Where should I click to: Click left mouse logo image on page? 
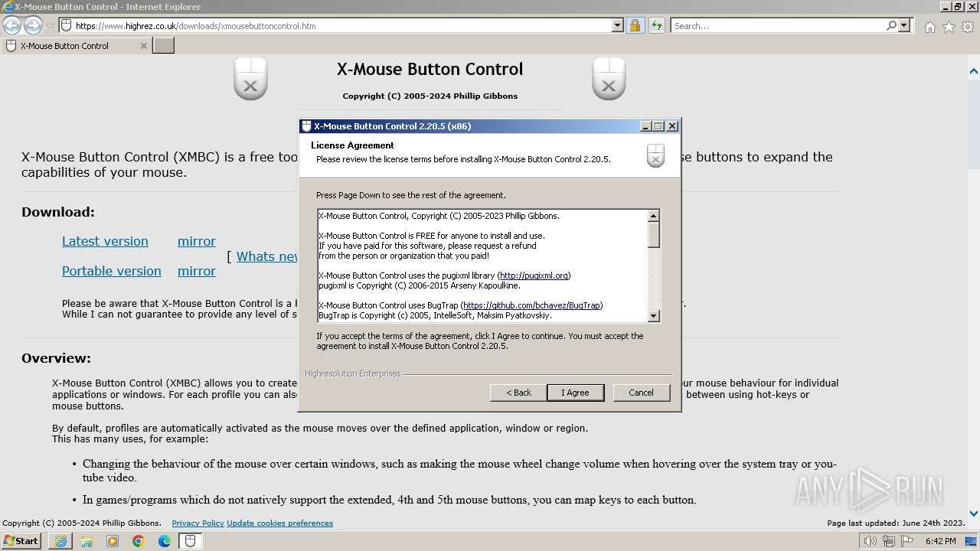coord(250,79)
